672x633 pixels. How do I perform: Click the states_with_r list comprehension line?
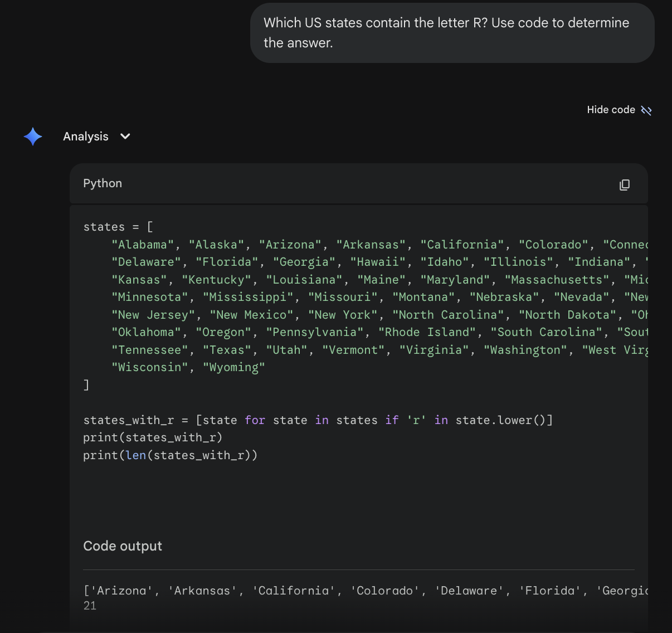tap(318, 420)
